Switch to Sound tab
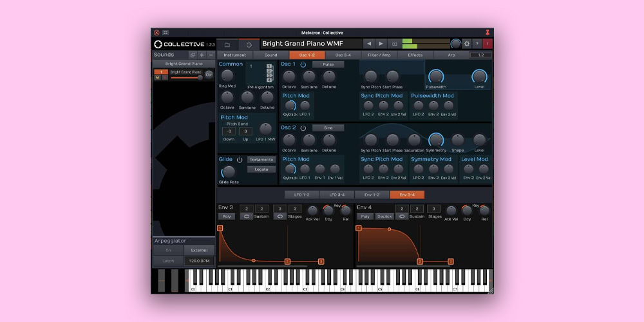Screen dimensions: 644x322 tap(271, 55)
